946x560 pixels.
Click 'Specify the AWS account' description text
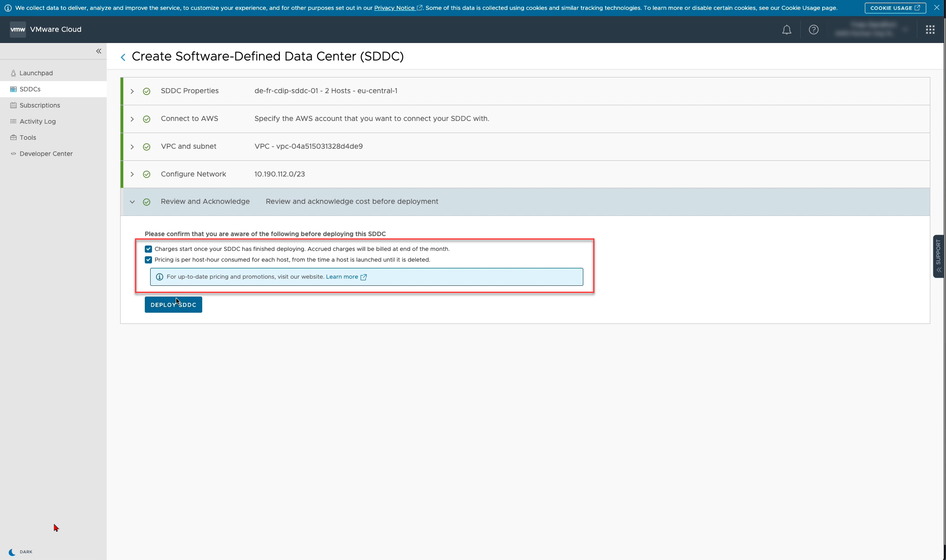click(372, 119)
